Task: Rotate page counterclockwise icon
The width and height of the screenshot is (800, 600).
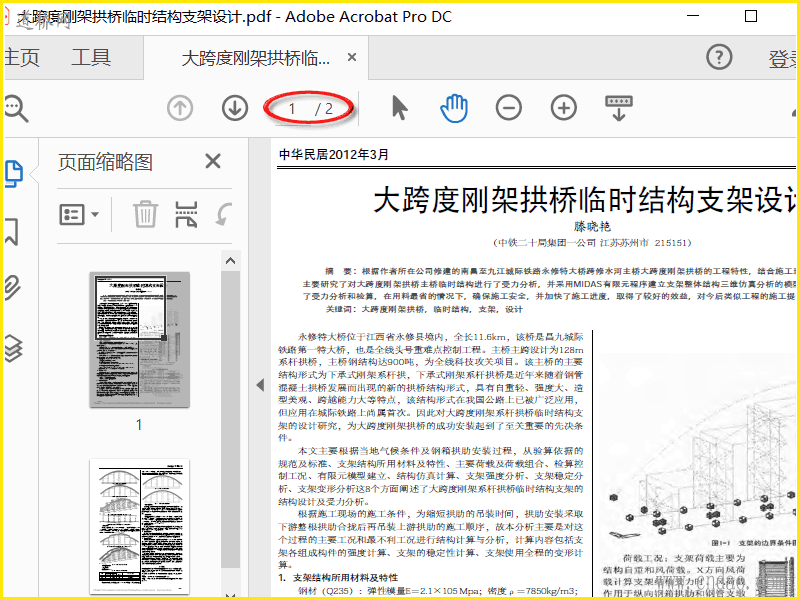Action: tap(224, 214)
